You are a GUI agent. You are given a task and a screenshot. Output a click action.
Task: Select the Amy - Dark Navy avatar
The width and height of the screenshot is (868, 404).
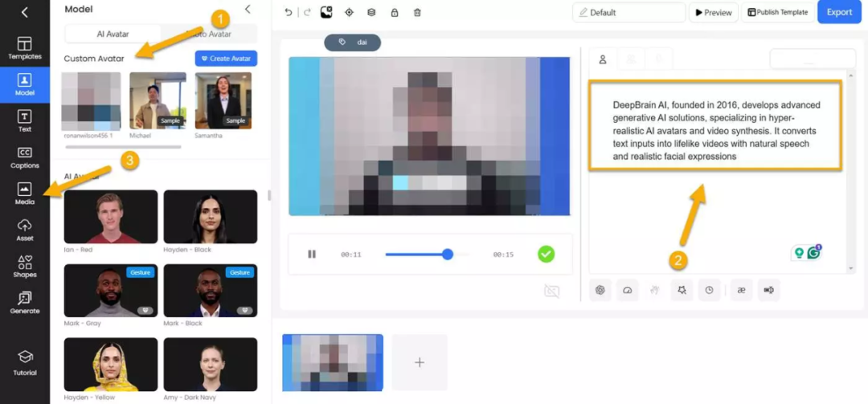211,364
